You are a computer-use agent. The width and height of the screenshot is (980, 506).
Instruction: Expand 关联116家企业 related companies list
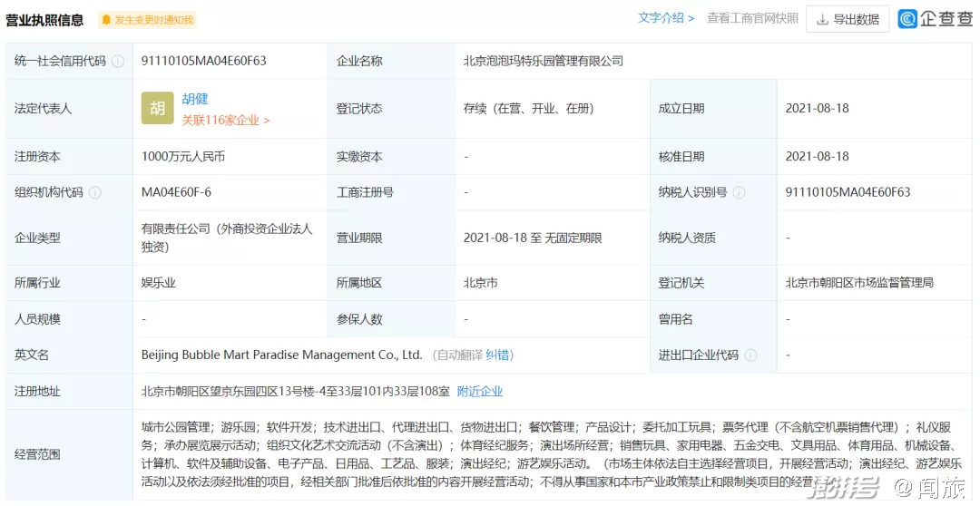point(225,120)
